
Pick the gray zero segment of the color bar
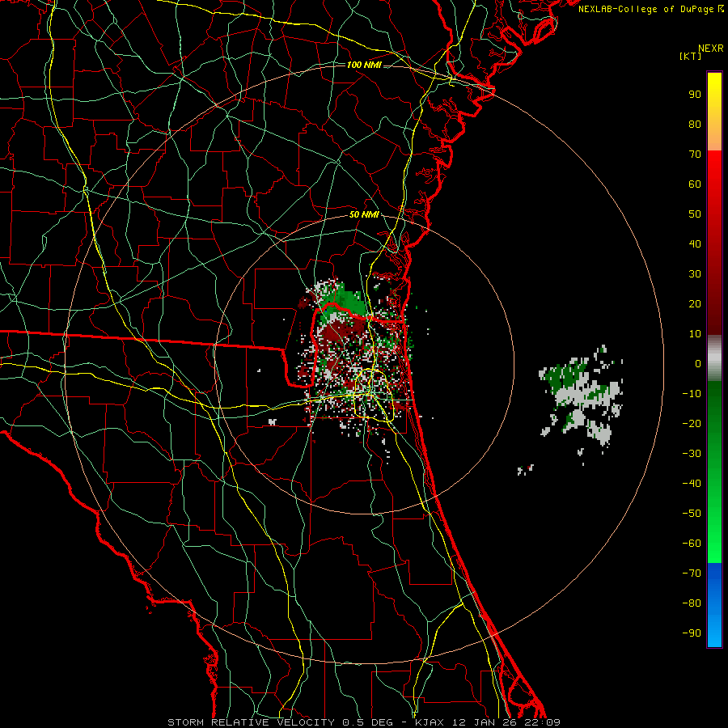(x=714, y=358)
